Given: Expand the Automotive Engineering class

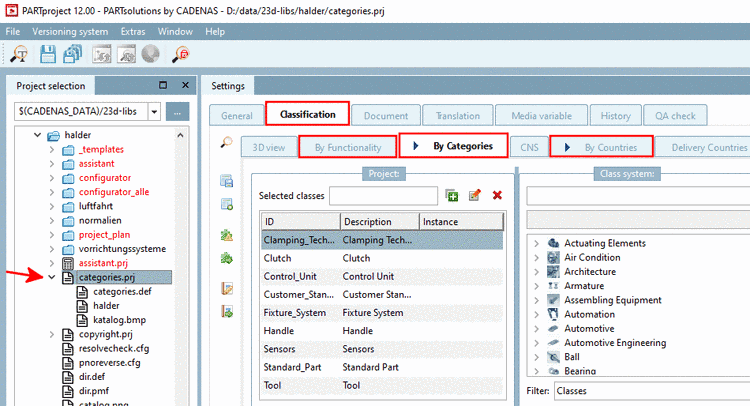Looking at the screenshot, I should pos(537,343).
